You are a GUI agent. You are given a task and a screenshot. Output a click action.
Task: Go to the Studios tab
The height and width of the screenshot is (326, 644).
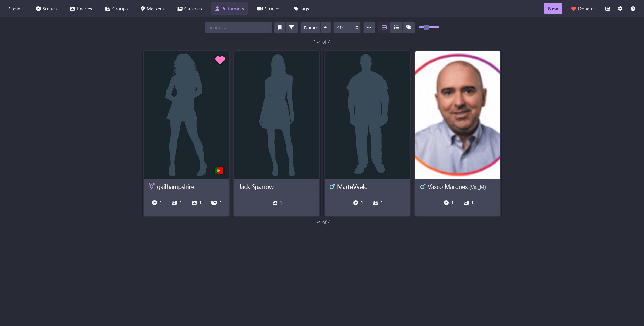pyautogui.click(x=269, y=9)
